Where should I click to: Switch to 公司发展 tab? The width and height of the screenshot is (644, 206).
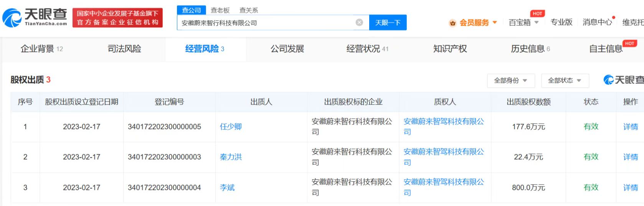coord(287,49)
